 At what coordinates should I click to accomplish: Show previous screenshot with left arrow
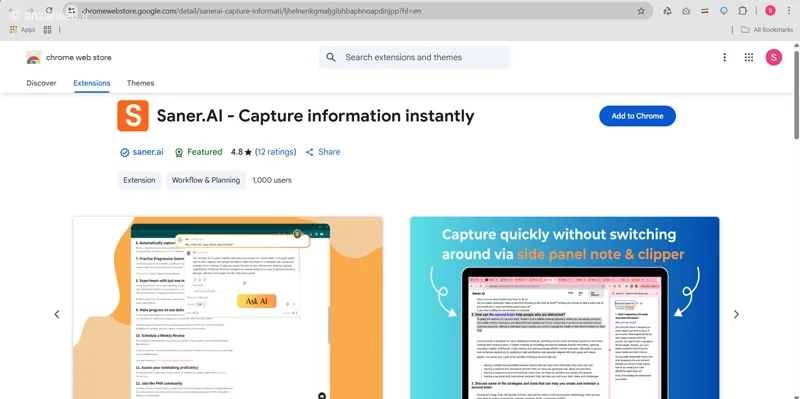[57, 314]
